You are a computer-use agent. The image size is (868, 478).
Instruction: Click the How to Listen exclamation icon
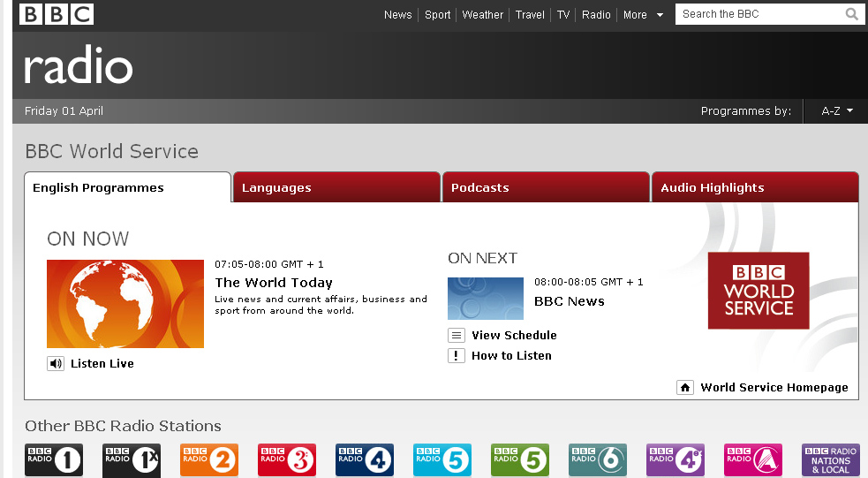[x=457, y=355]
